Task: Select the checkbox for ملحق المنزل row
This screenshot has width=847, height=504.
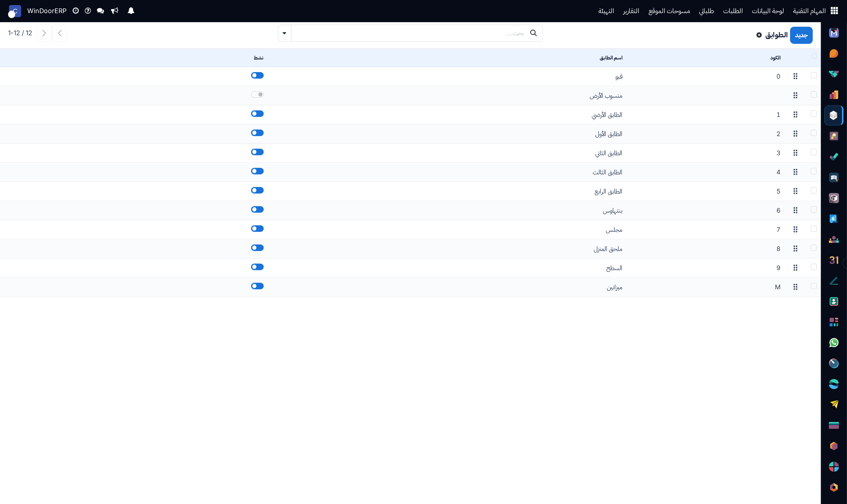Action: click(813, 247)
